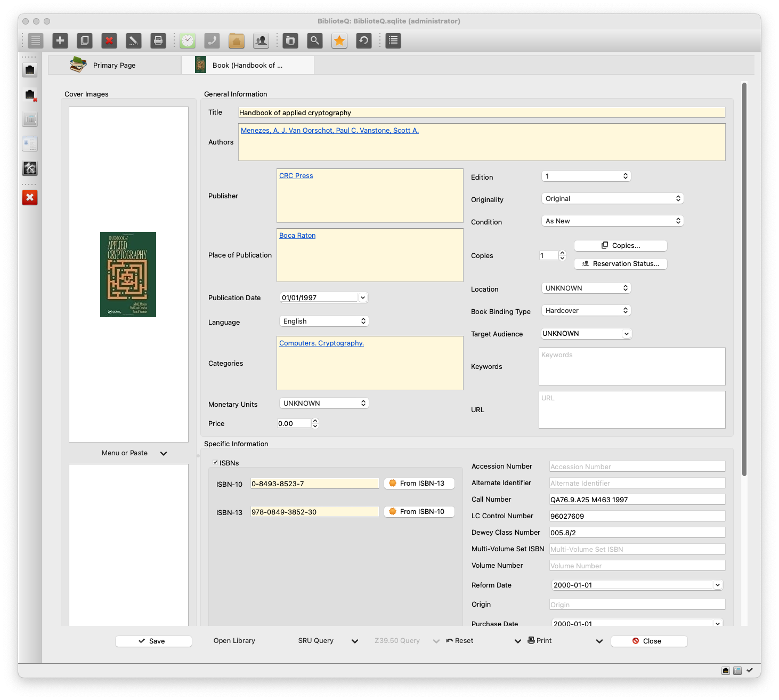Click the pencil modify toolbar icon
Viewport: 779px width, 700px height.
tap(134, 41)
